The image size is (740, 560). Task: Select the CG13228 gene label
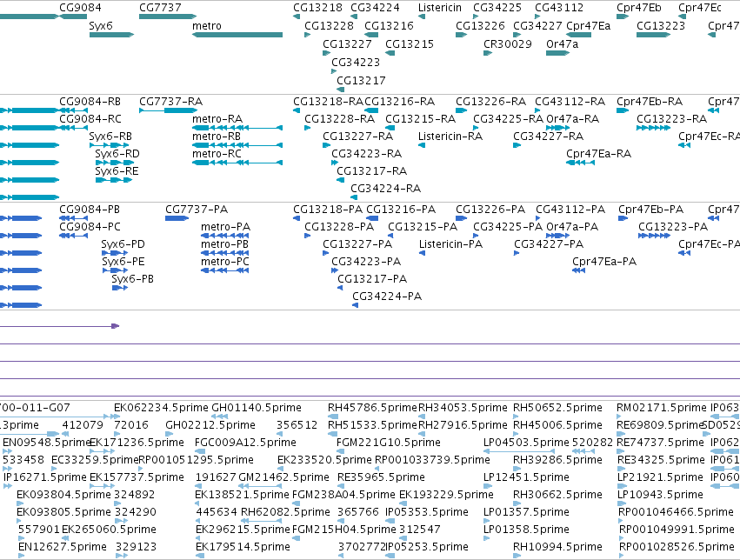click(x=329, y=26)
